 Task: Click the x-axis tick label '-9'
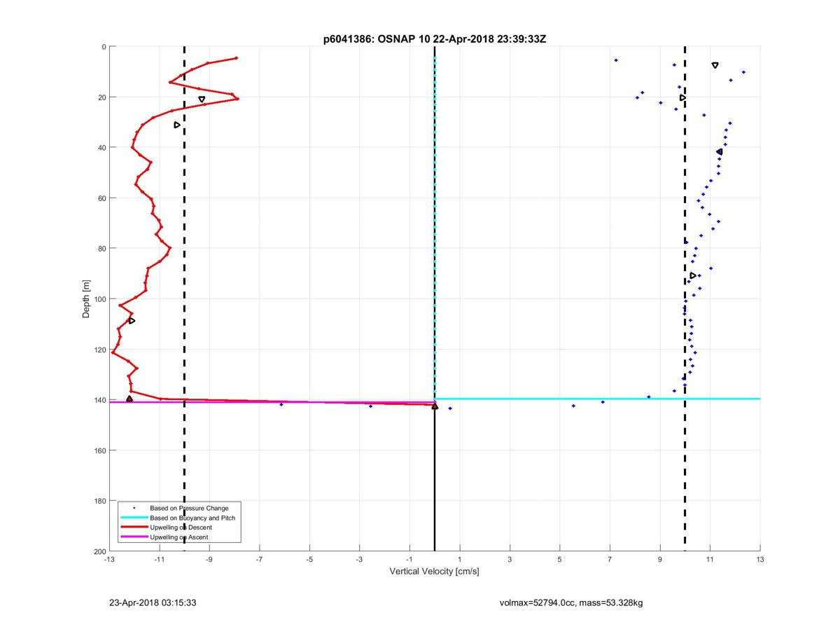tap(209, 560)
